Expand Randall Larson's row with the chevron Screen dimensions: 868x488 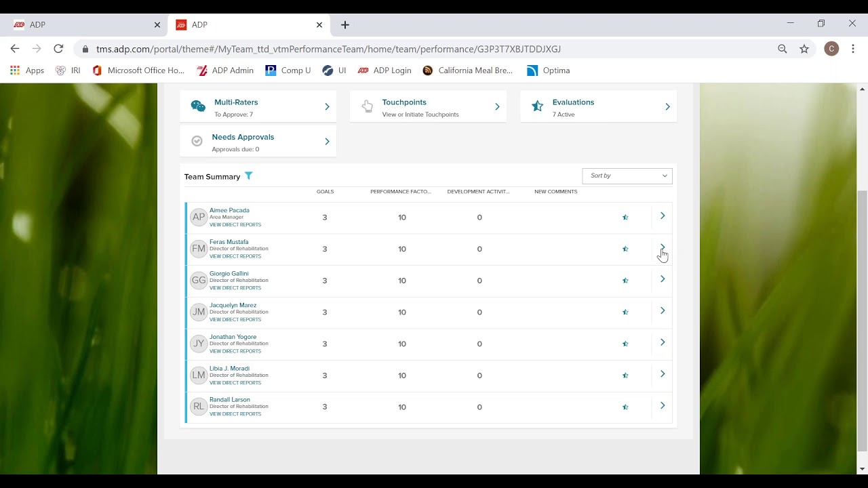(663, 405)
